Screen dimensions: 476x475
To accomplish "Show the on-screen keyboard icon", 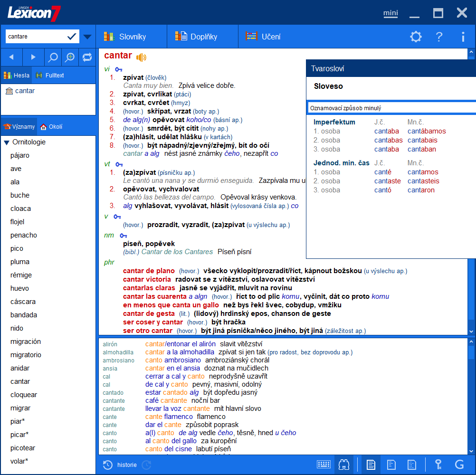I will (324, 465).
